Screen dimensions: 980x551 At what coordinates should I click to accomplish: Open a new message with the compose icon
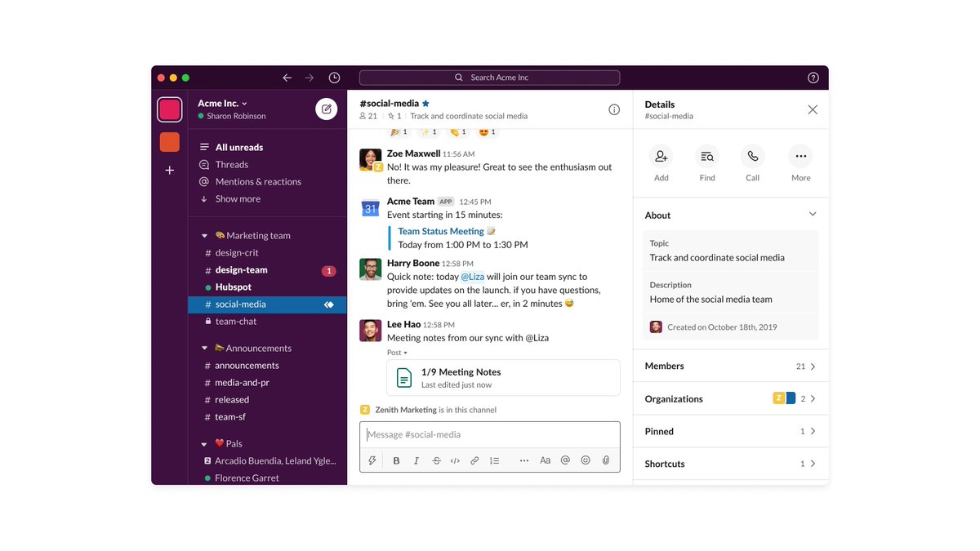[x=326, y=109]
